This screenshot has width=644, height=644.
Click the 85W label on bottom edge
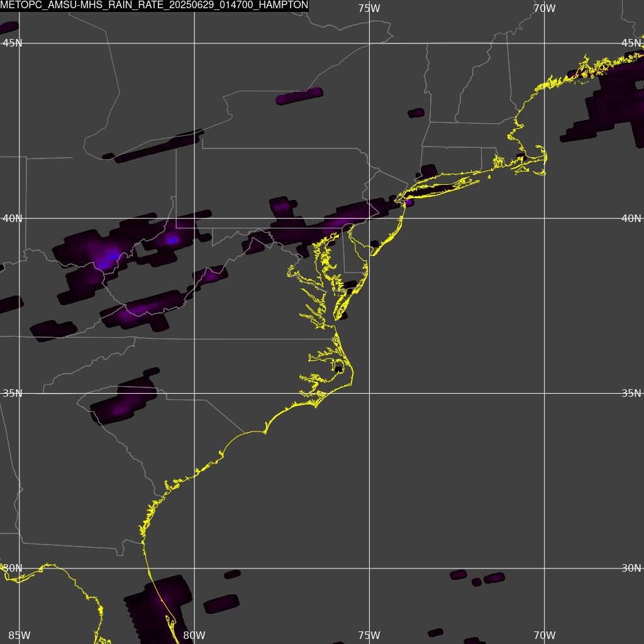19,635
